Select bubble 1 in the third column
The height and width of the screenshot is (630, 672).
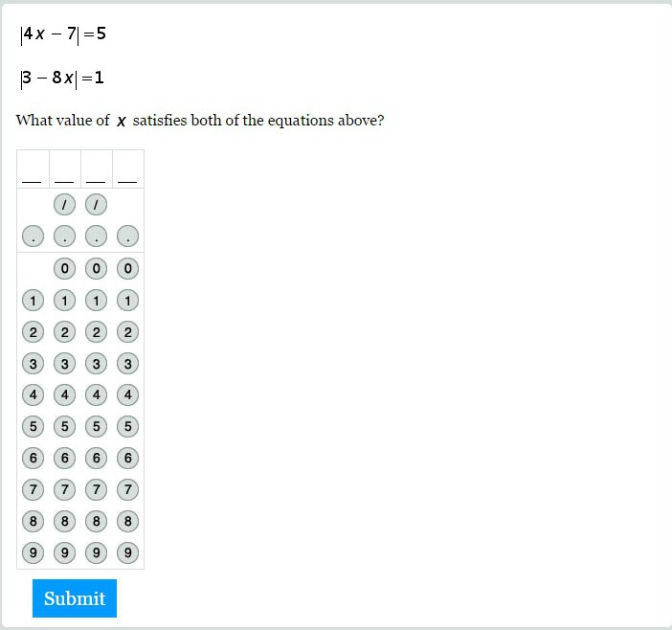click(x=96, y=301)
